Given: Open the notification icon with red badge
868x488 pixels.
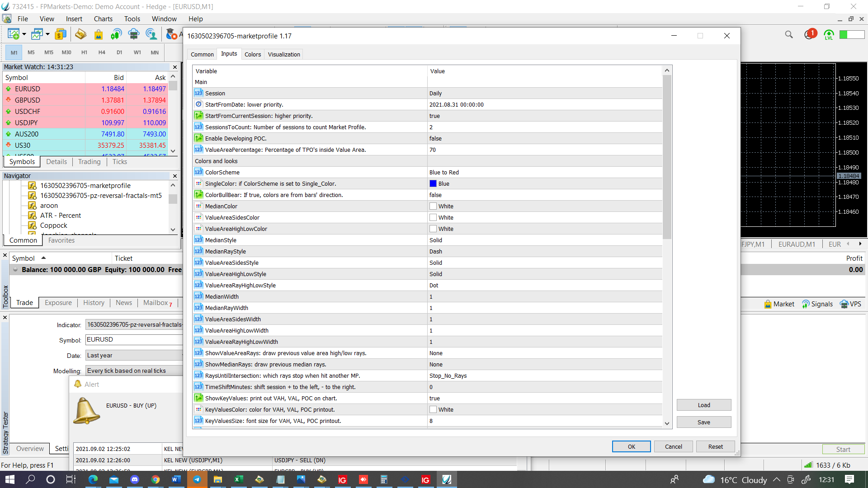Looking at the screenshot, I should pyautogui.click(x=810, y=34).
